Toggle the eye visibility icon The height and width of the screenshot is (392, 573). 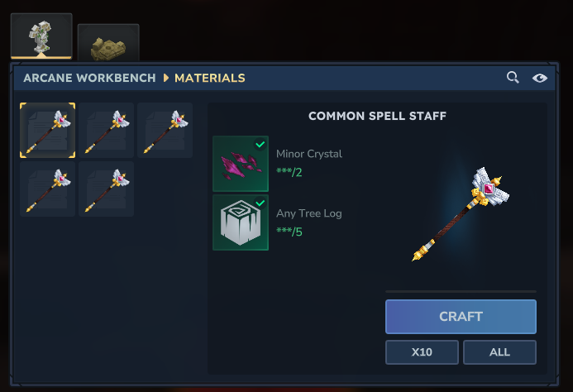(x=540, y=78)
